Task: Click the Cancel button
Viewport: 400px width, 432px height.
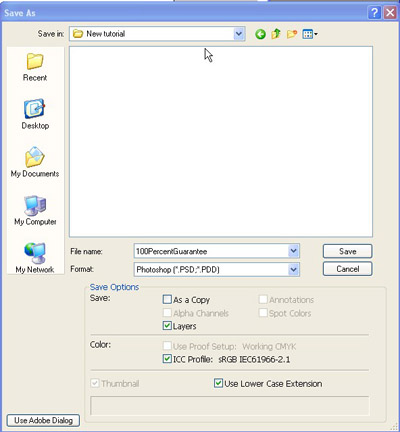Action: click(347, 269)
